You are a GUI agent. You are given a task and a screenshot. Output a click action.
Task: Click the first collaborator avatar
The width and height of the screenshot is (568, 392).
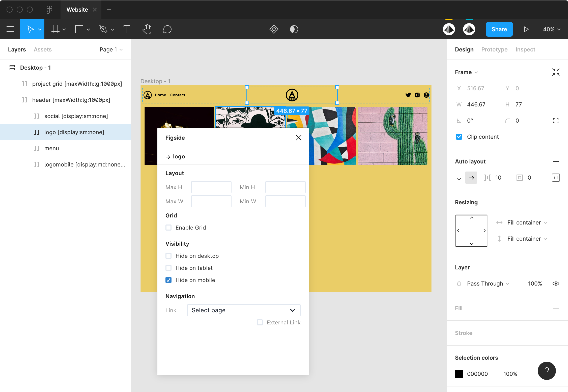point(449,29)
